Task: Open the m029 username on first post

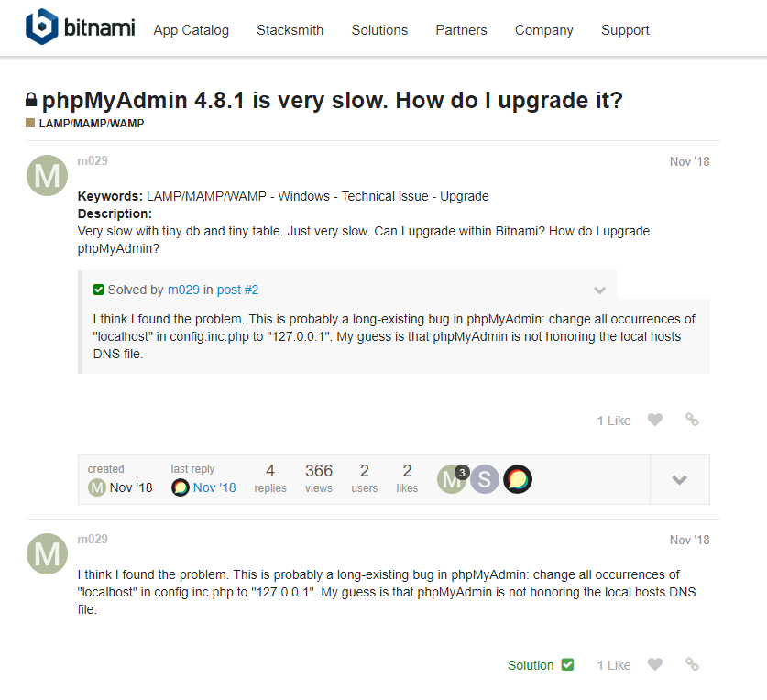Action: pos(93,160)
